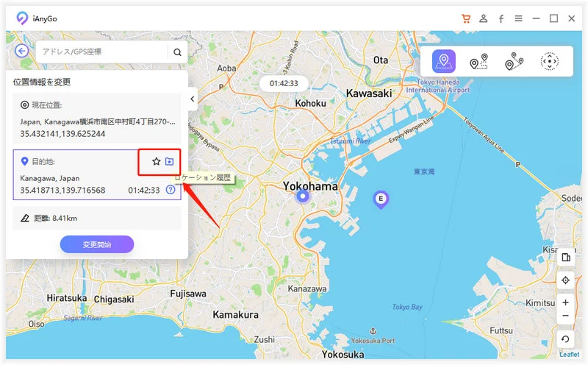Recenter map on current location crosshair icon

click(565, 280)
